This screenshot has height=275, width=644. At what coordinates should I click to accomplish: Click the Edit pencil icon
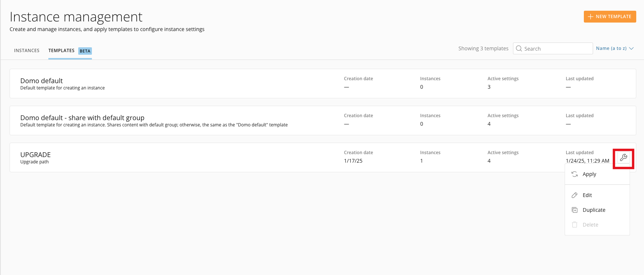[575, 195]
